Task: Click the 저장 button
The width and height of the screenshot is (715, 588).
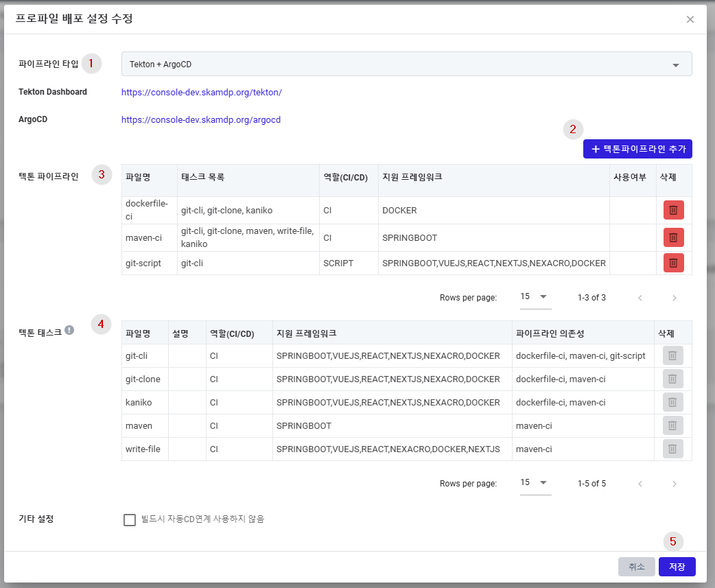Action: click(677, 567)
